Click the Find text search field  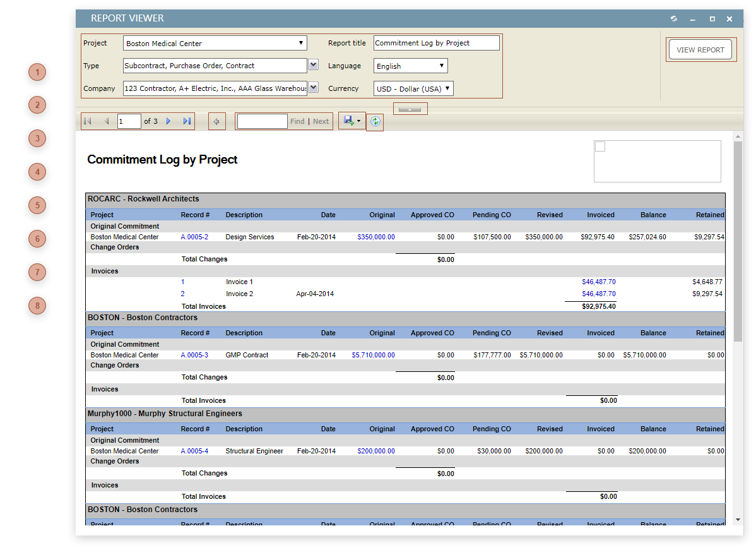pyautogui.click(x=262, y=121)
